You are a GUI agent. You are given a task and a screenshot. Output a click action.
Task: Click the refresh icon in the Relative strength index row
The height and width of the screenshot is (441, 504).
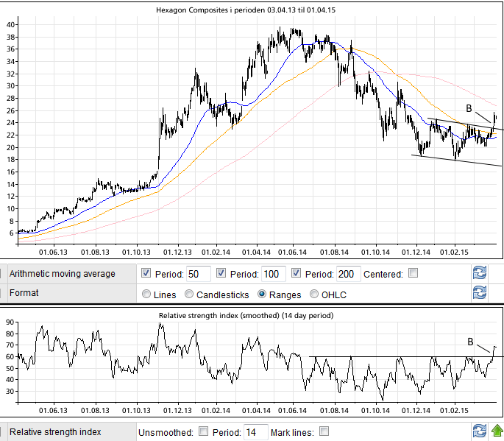coord(479,431)
